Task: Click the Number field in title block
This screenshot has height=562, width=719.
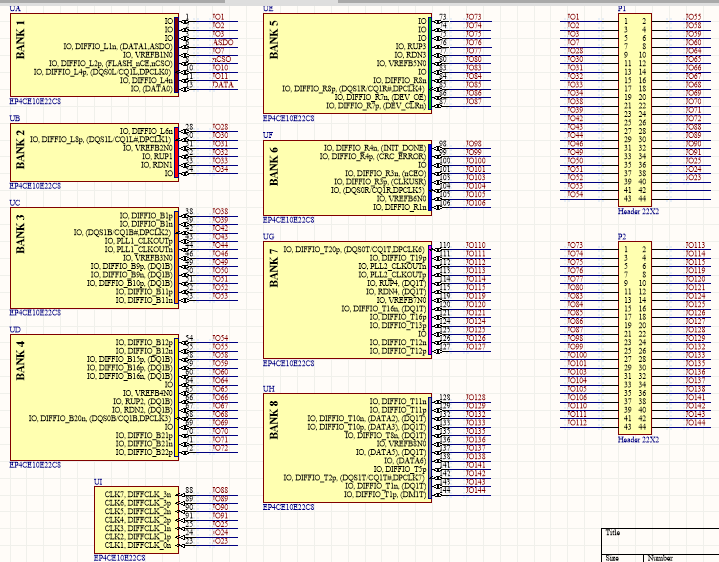Action: [660, 558]
